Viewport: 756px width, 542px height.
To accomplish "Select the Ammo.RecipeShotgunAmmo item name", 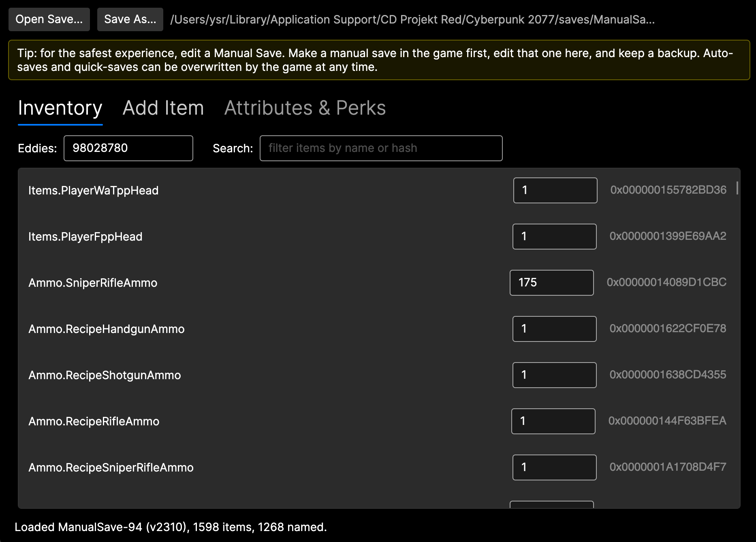I will click(105, 375).
